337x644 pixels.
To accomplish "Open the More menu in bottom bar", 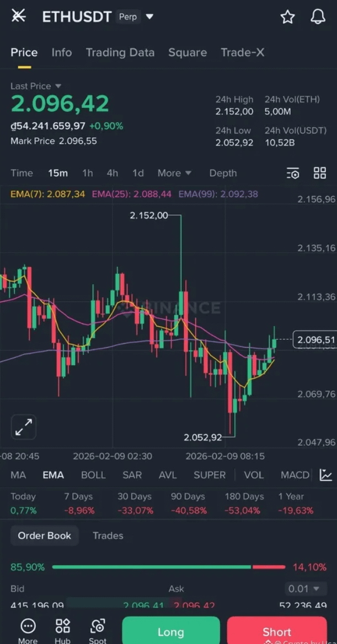I will click(x=28, y=630).
